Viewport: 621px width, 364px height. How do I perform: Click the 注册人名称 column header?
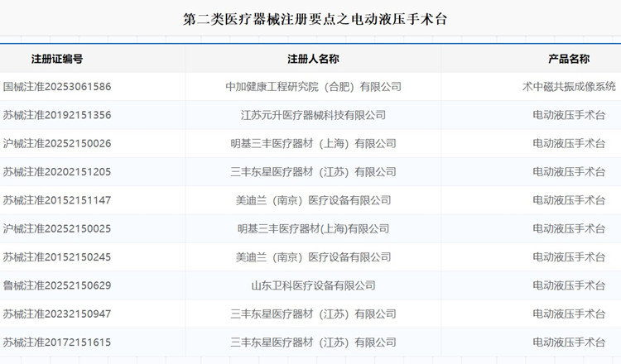(313, 59)
